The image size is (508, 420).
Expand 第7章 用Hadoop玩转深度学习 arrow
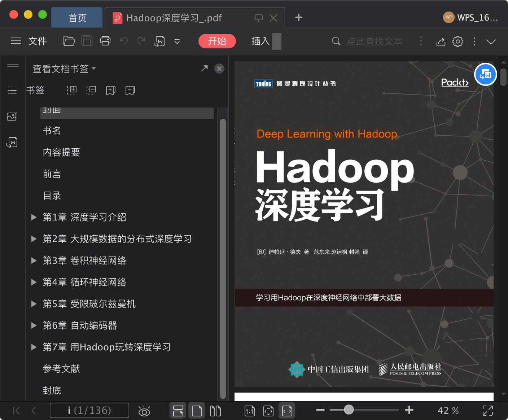34,347
